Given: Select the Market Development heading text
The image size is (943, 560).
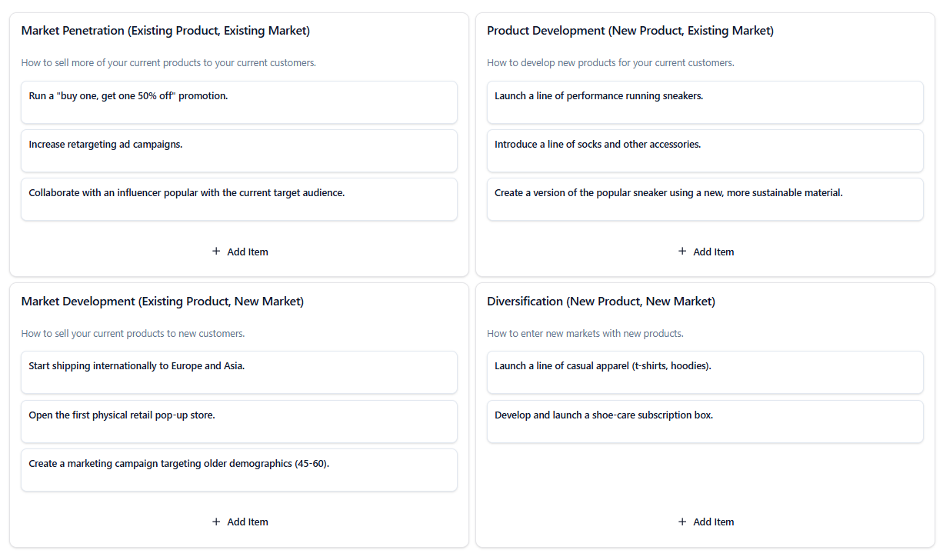Looking at the screenshot, I should tap(162, 302).
